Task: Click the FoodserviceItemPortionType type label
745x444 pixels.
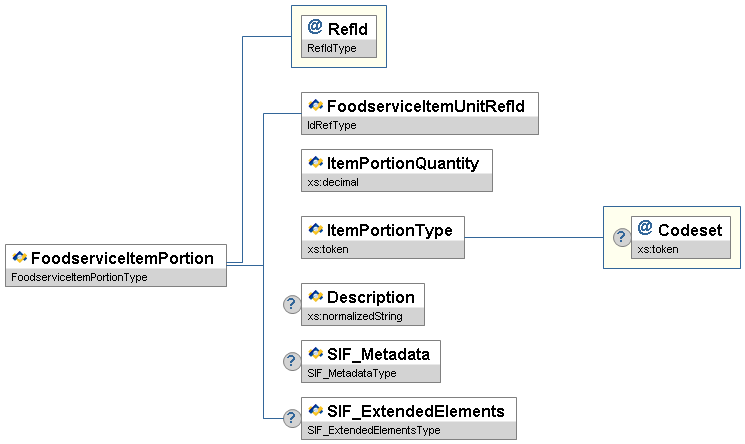Action: coord(79,277)
